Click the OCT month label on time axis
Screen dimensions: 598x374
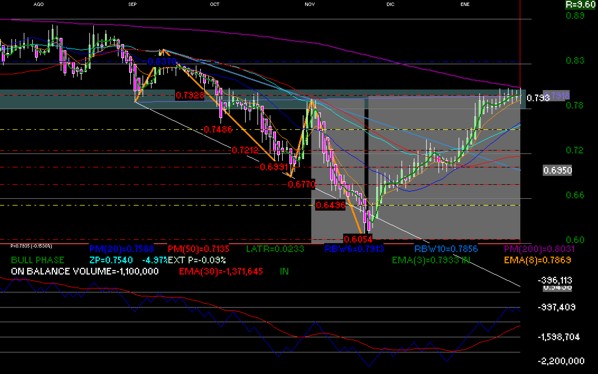click(x=215, y=4)
